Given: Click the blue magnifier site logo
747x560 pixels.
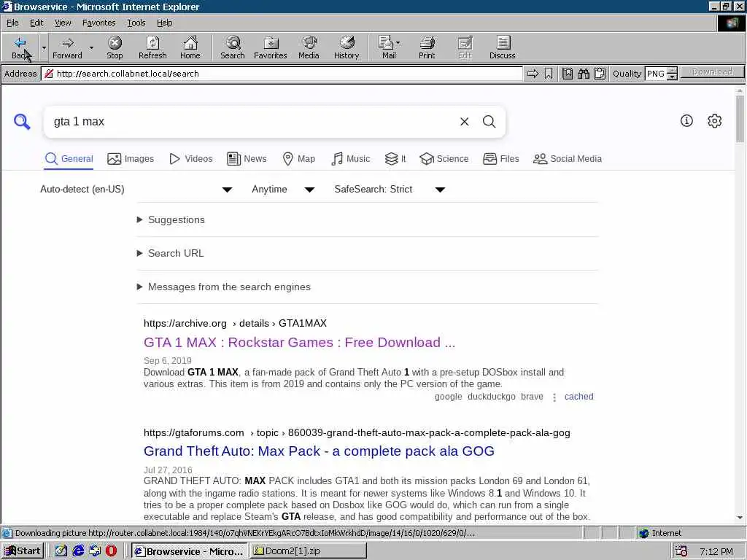Looking at the screenshot, I should click(x=22, y=122).
